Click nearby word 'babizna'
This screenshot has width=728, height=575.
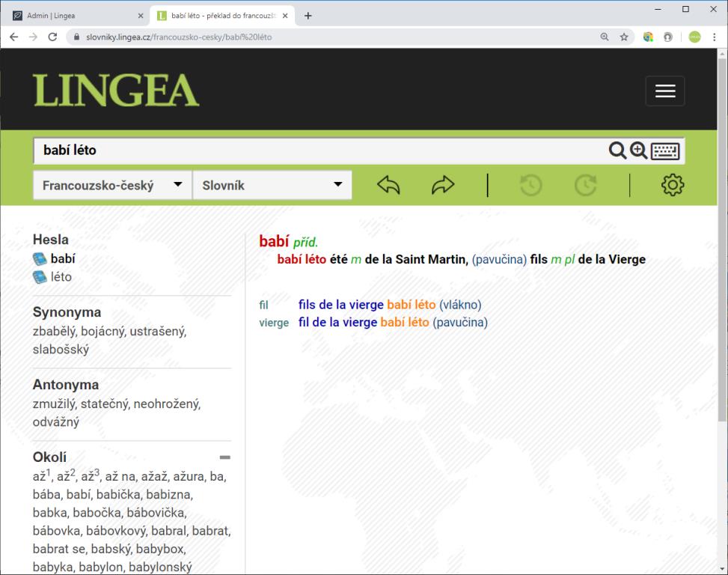coord(168,495)
